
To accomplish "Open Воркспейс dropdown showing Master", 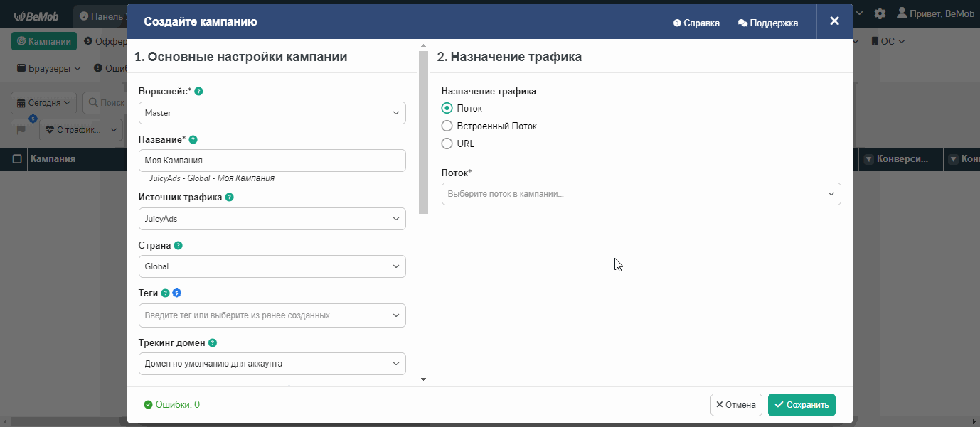I will (272, 113).
